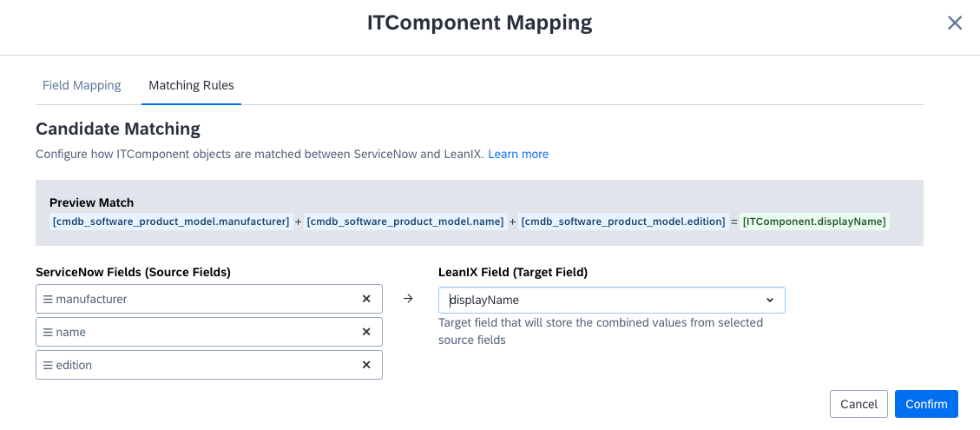This screenshot has height=430, width=980.
Task: Remove the name source field
Action: (366, 332)
